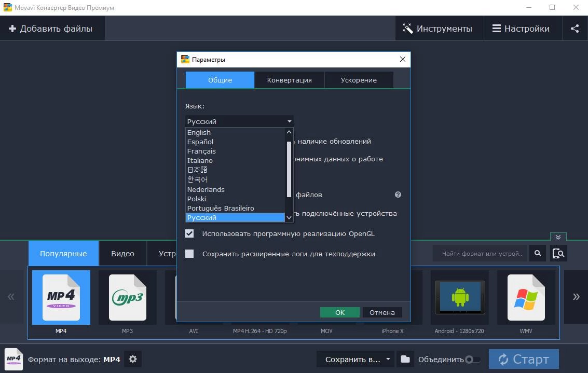Click the language list scrollbar thumb
Viewport: 588px width, 373px height.
coord(289,169)
